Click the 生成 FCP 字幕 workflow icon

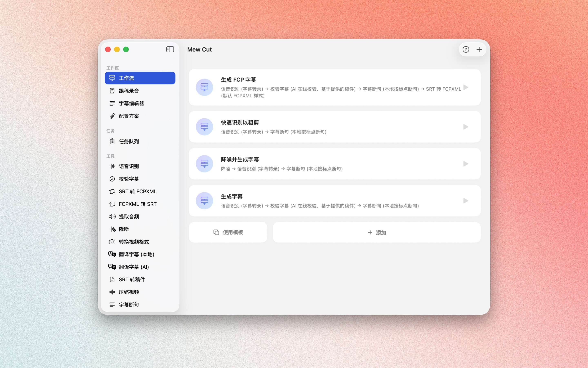click(204, 87)
